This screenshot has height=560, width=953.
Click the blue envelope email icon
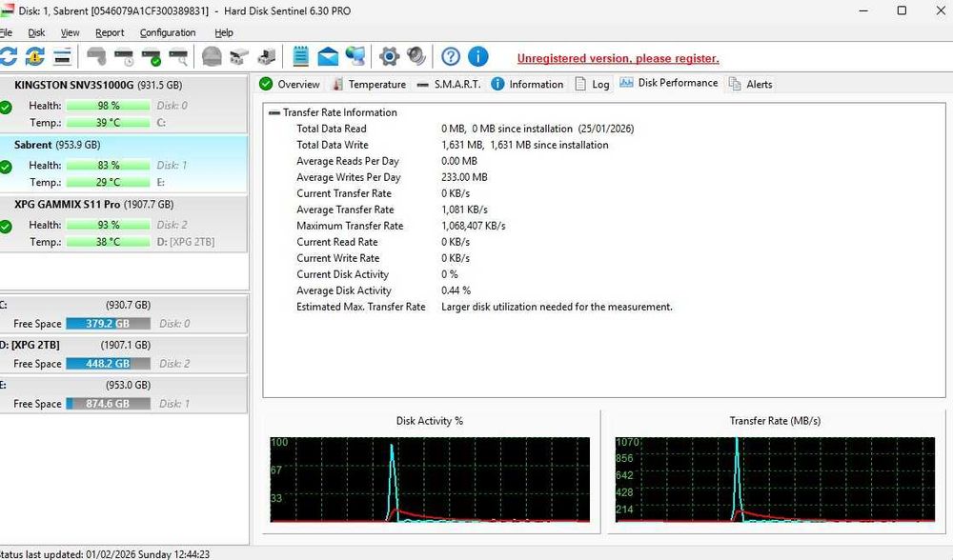328,56
